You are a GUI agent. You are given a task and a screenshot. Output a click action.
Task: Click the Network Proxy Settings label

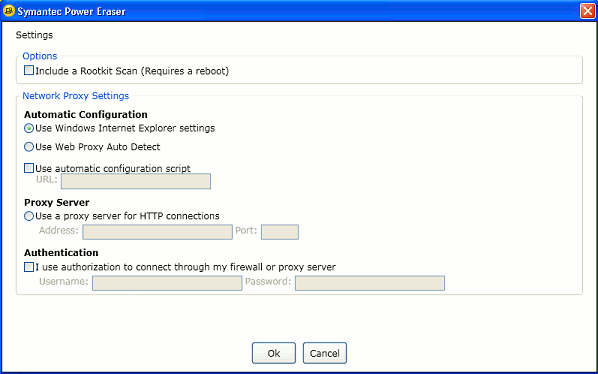point(76,96)
